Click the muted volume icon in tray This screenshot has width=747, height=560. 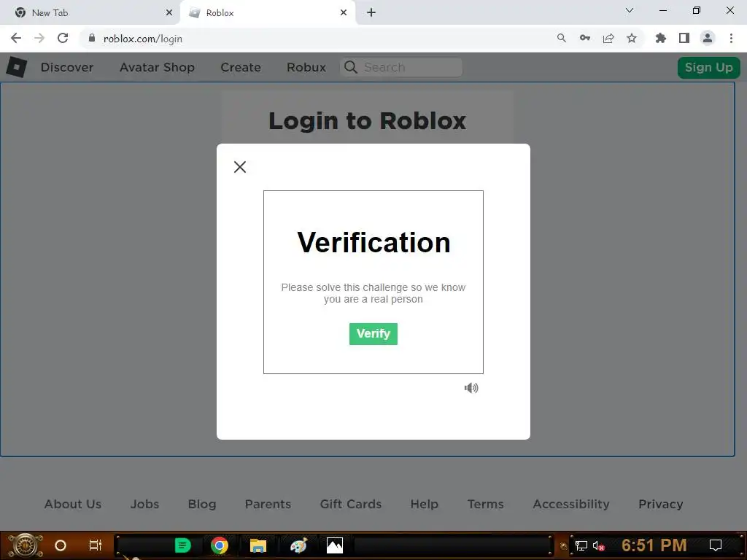pyautogui.click(x=598, y=545)
